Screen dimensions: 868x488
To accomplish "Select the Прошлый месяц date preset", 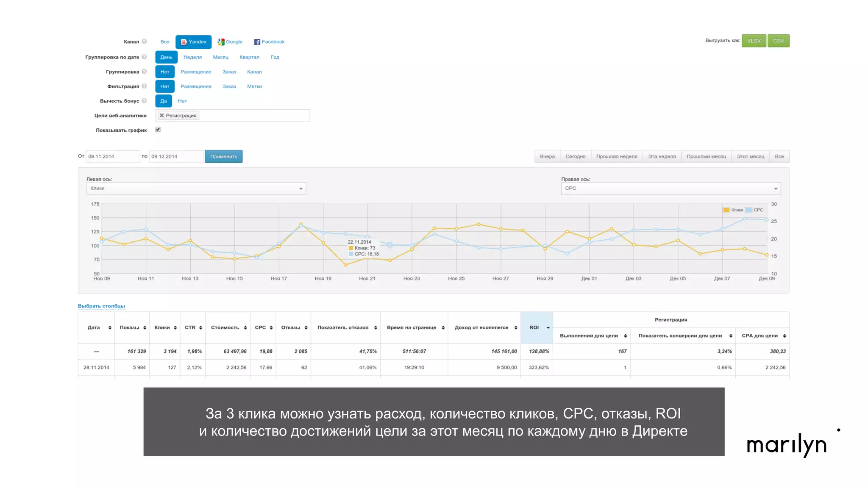I will coord(706,156).
